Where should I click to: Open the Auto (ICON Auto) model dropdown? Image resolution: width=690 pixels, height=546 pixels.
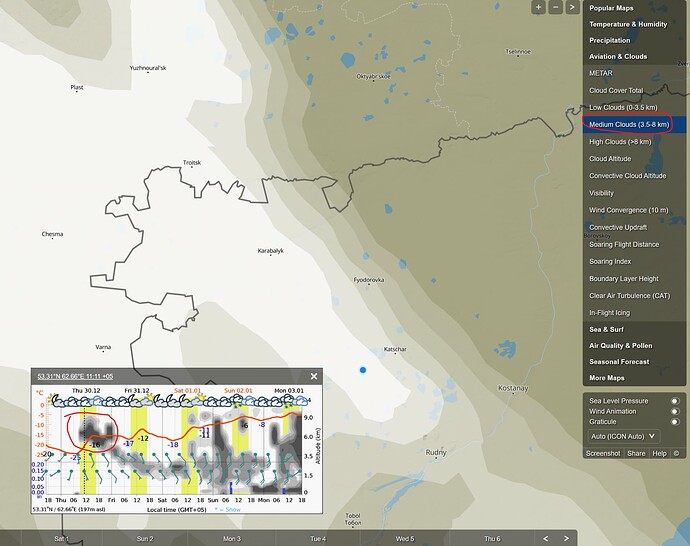pos(624,436)
